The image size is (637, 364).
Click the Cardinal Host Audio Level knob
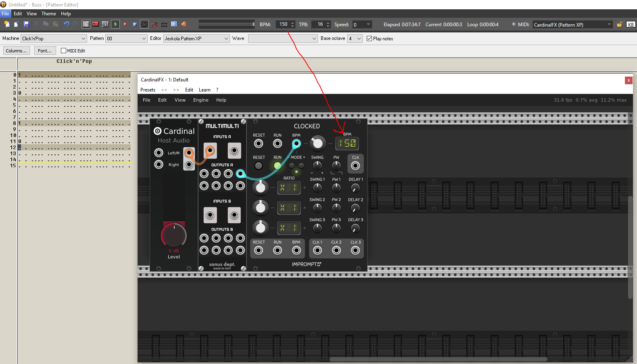point(174,235)
